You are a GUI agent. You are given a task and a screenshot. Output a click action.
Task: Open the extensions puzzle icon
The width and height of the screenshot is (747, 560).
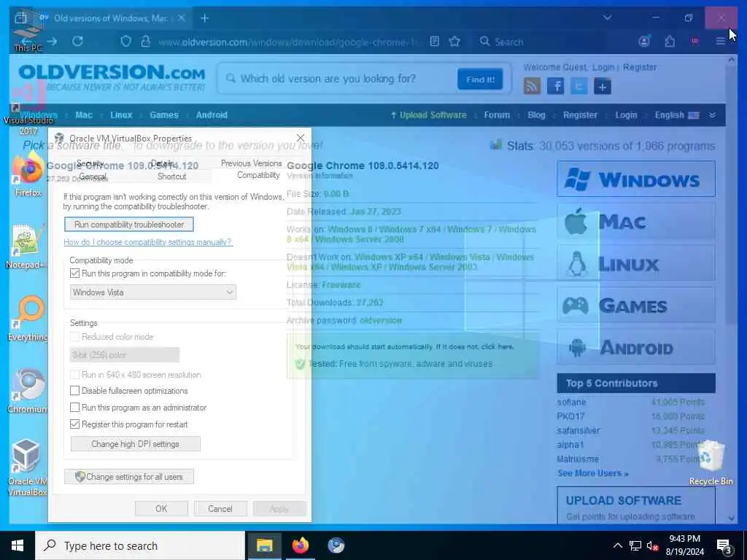[x=670, y=42]
